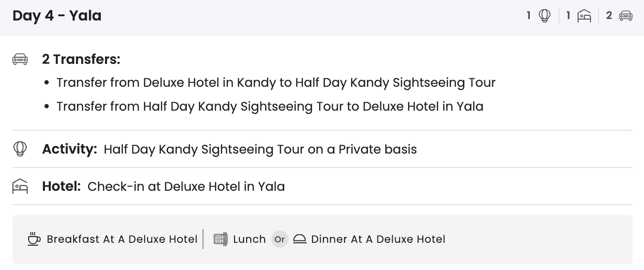
Task: Open Check-in at Deluxe Hotel in Yala
Action: click(186, 186)
